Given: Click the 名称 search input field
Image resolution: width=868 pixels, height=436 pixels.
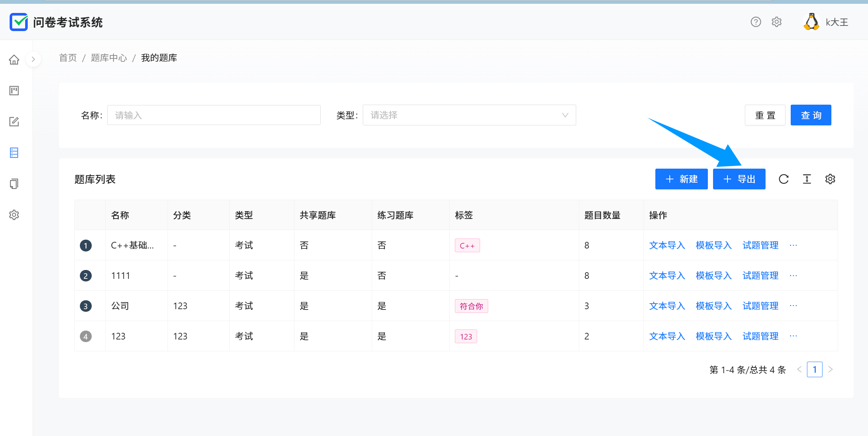Looking at the screenshot, I should pos(214,115).
